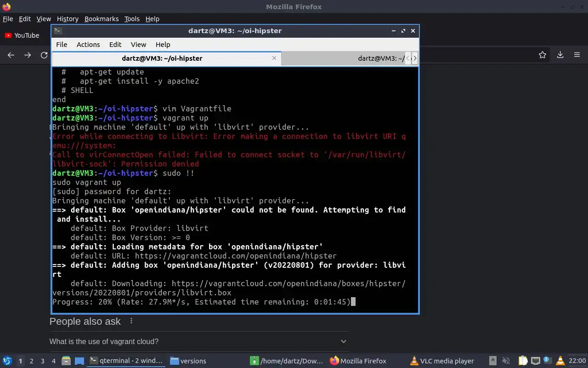Switch to workspace 3
Image resolution: width=588 pixels, height=368 pixels.
coord(43,361)
